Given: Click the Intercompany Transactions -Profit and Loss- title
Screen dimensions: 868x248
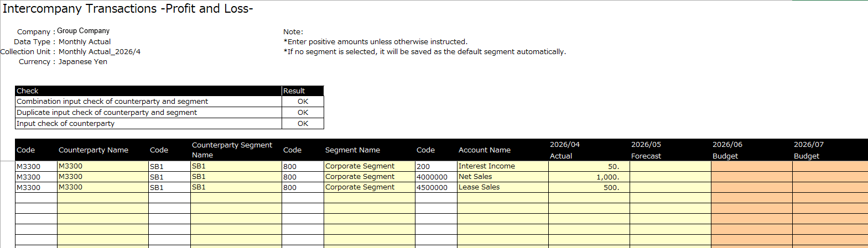Looking at the screenshot, I should pyautogui.click(x=128, y=9).
